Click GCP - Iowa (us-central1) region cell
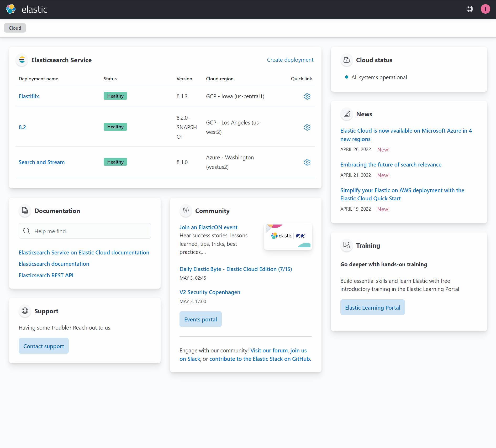The image size is (496, 448). tap(235, 96)
